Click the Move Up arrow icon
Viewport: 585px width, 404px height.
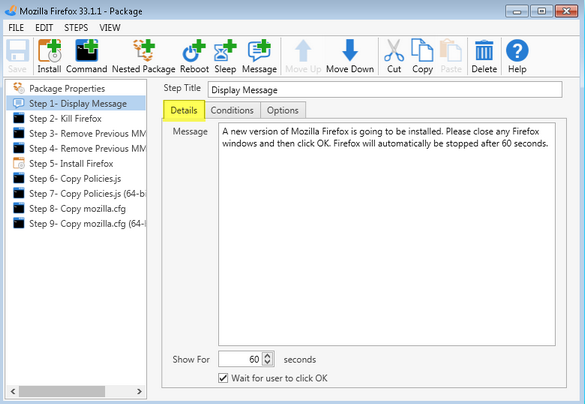[303, 51]
